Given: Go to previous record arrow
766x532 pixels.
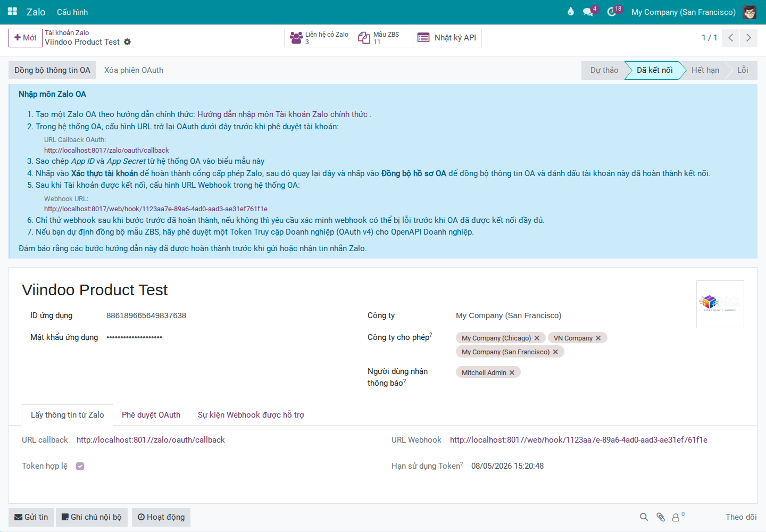Looking at the screenshot, I should (x=731, y=38).
